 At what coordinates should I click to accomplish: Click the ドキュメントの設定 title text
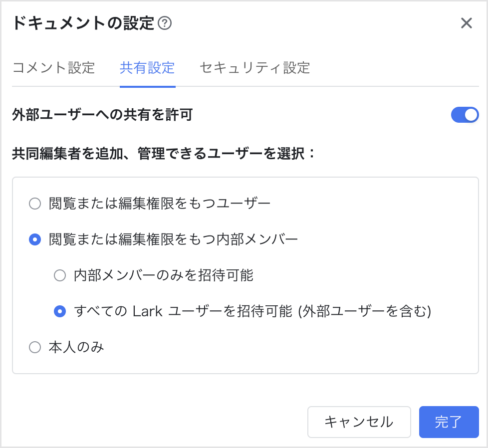(83, 23)
